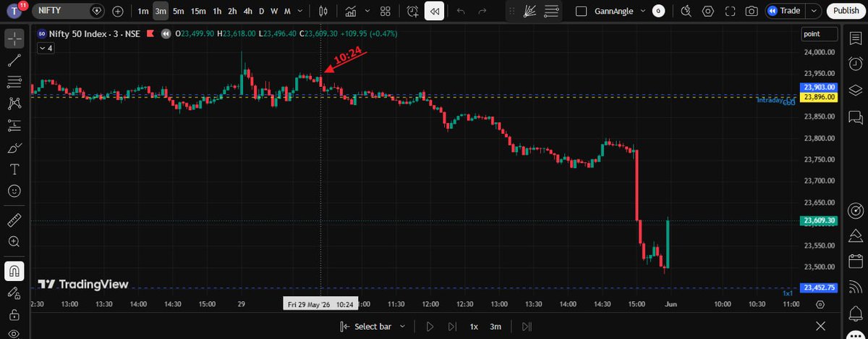The image size is (868, 339).
Task: Expand the timeframe interval dropdown
Action: tap(302, 11)
